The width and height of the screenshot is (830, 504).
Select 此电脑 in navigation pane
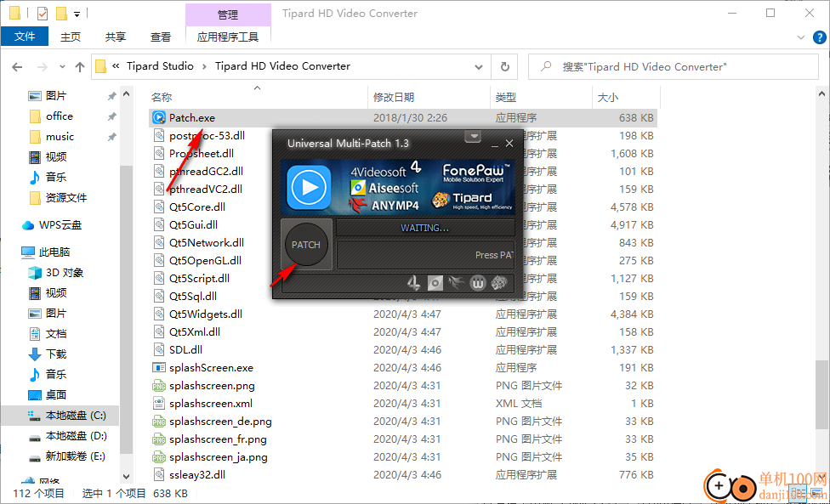click(54, 252)
